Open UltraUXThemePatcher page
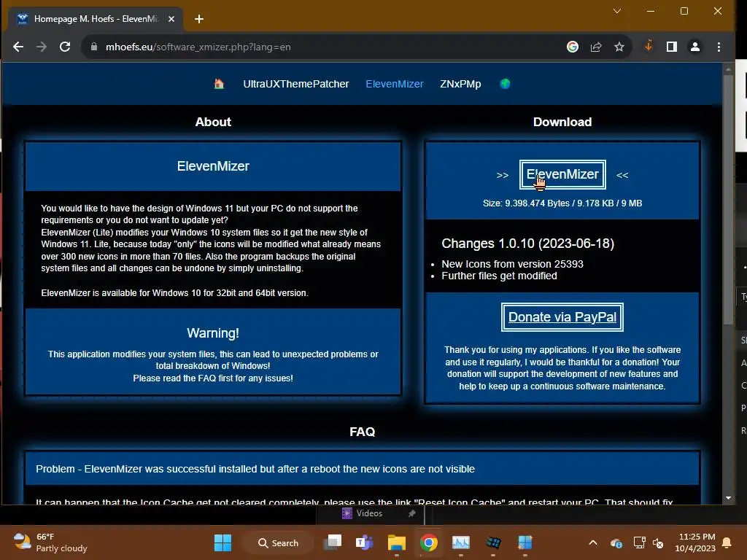 coord(296,84)
